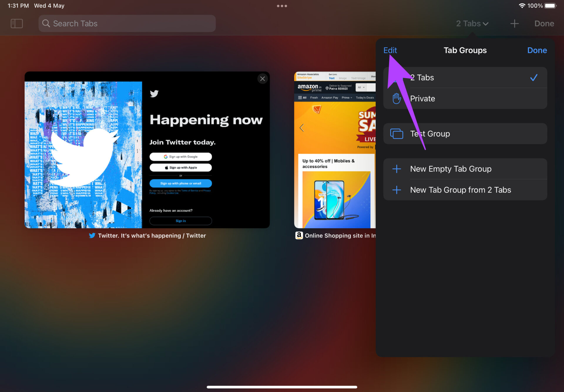Focus the Search Tabs field

(127, 24)
